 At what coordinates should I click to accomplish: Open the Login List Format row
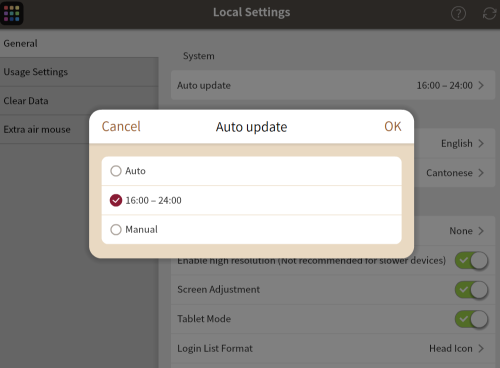[333, 348]
